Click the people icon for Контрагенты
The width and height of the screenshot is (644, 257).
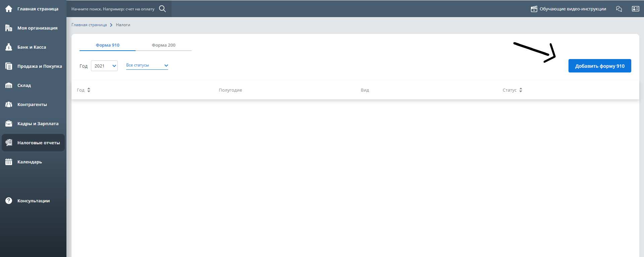[9, 104]
